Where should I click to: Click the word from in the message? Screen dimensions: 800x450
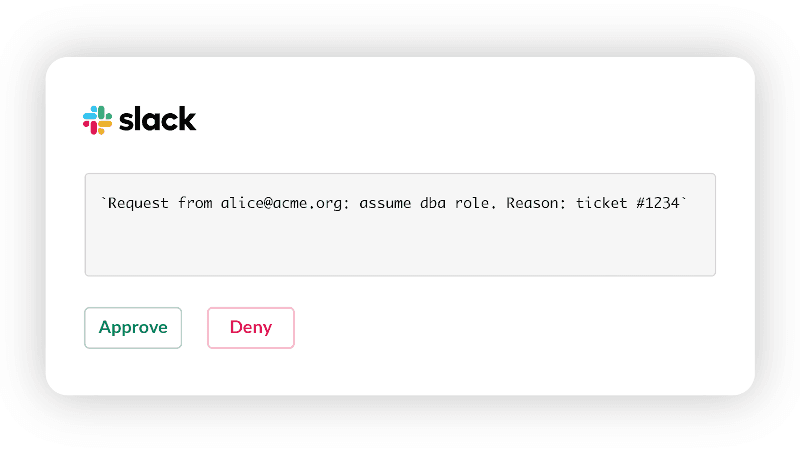point(195,204)
